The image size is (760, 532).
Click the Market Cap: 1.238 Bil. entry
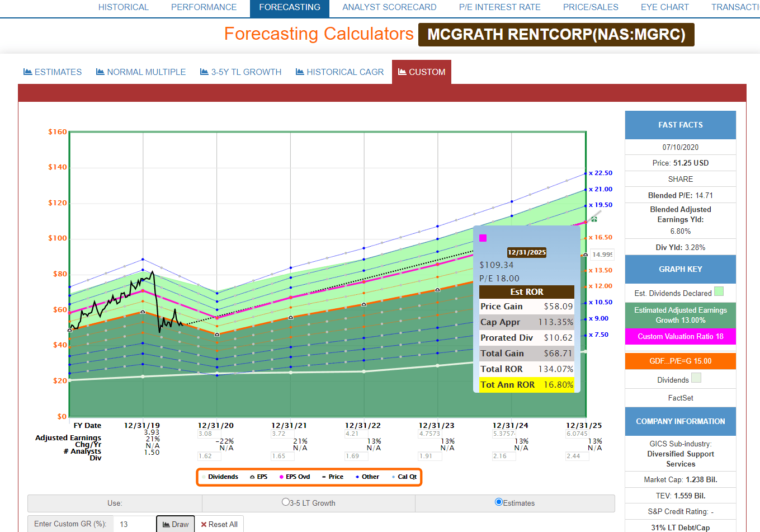(x=681, y=479)
